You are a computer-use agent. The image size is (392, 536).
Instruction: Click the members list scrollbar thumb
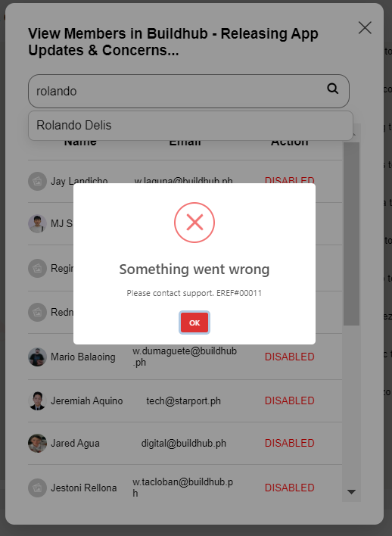click(351, 234)
